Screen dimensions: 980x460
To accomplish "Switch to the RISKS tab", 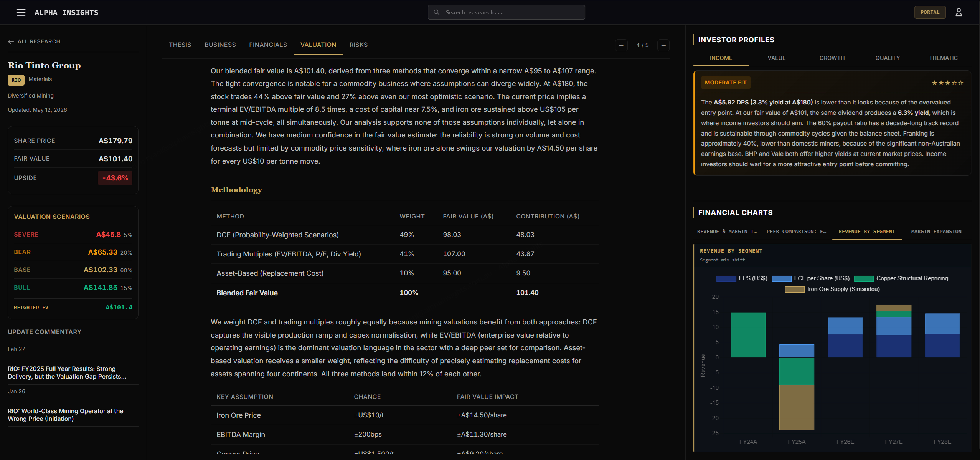I will pos(358,45).
